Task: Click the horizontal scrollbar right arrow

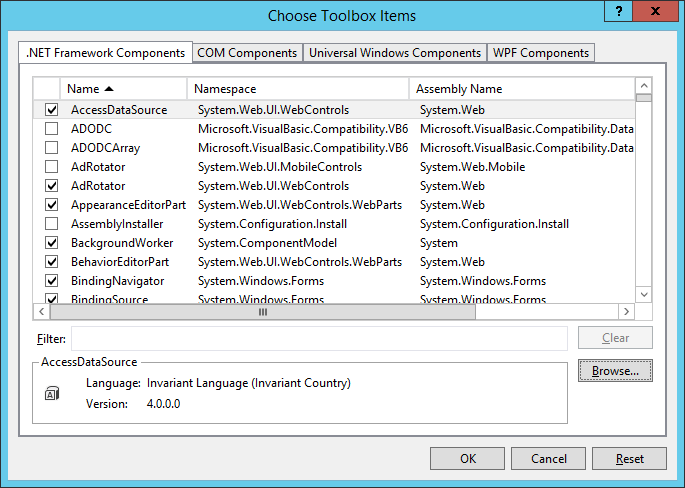Action: (x=626, y=311)
